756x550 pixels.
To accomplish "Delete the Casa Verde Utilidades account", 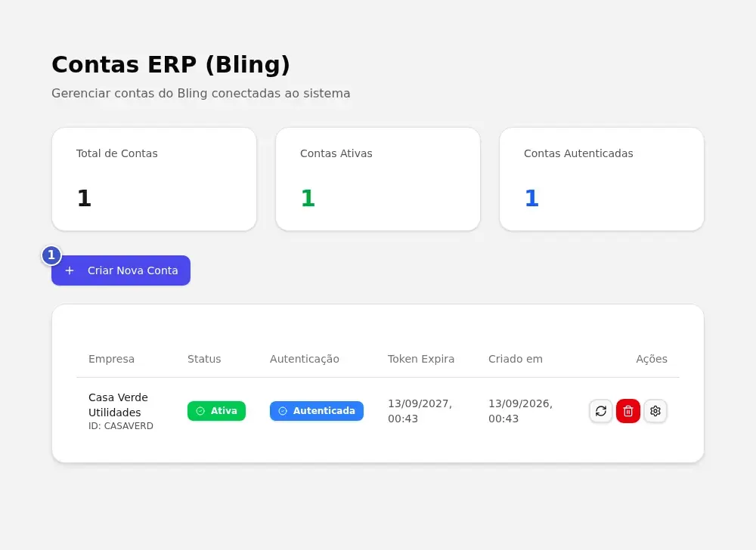I will (627, 411).
